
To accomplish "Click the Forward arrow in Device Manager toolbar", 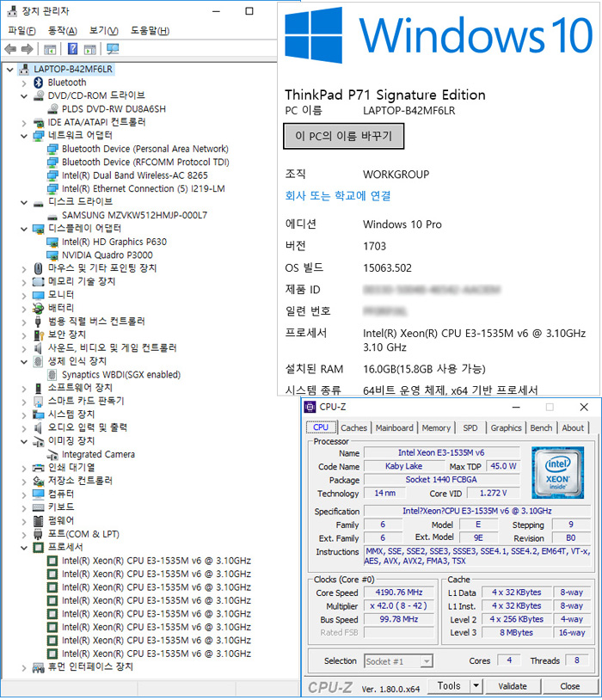I will [x=28, y=49].
